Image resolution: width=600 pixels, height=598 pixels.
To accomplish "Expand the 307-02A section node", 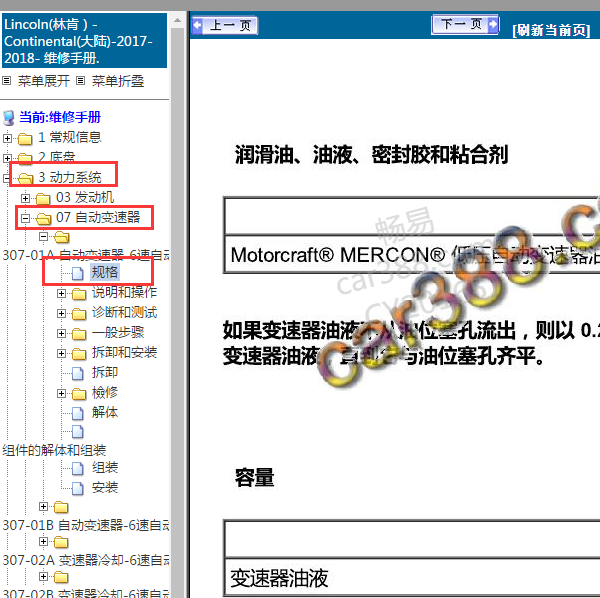I will 43,541.
